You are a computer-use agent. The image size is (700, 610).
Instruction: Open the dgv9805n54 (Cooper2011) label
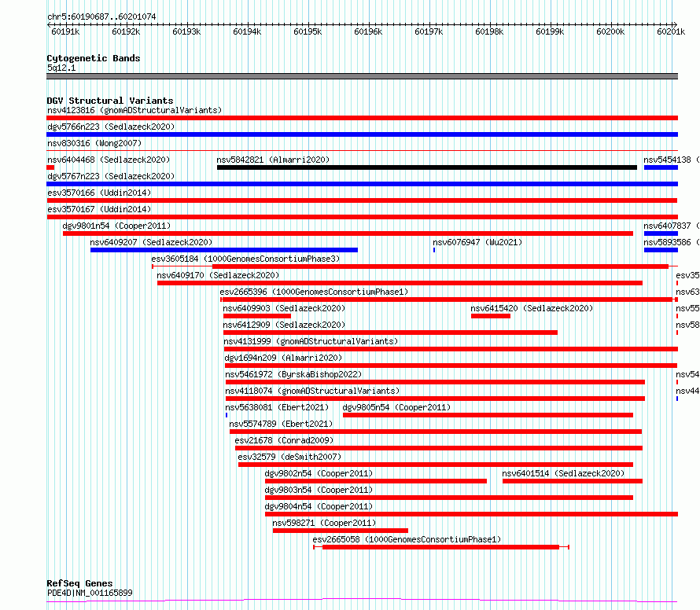(x=396, y=407)
